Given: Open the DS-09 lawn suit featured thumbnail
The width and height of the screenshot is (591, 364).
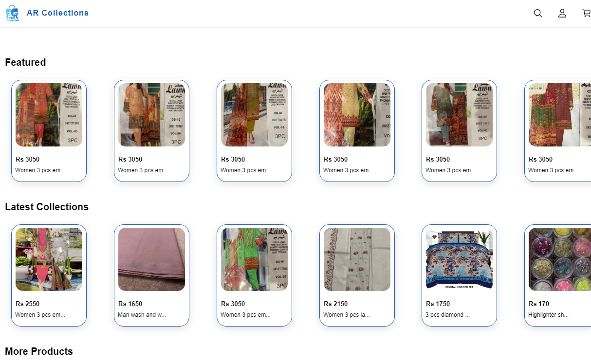Looking at the screenshot, I should click(x=459, y=115).
